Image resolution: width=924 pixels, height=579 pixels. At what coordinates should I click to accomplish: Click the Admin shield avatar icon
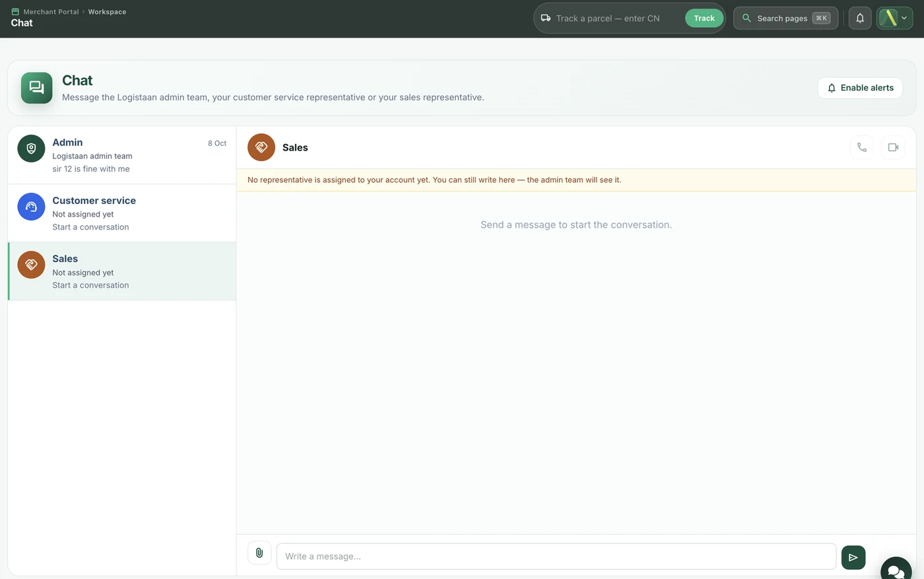[31, 149]
